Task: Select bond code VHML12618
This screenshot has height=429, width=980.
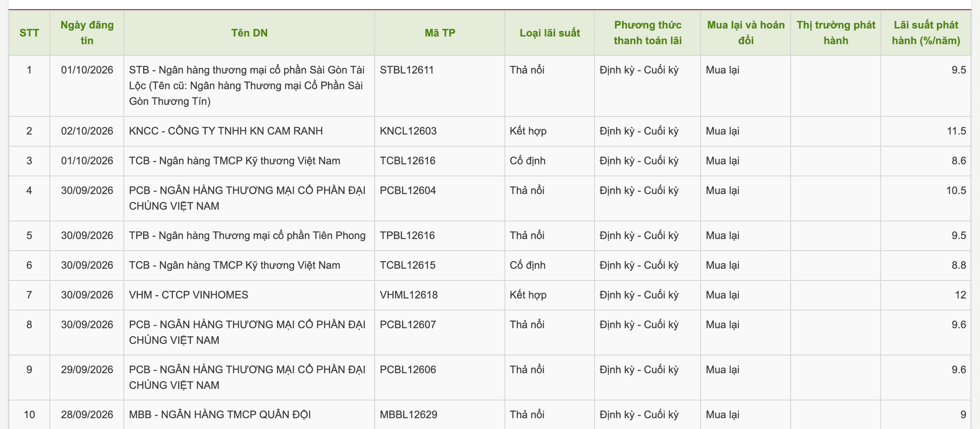Action: [x=409, y=295]
